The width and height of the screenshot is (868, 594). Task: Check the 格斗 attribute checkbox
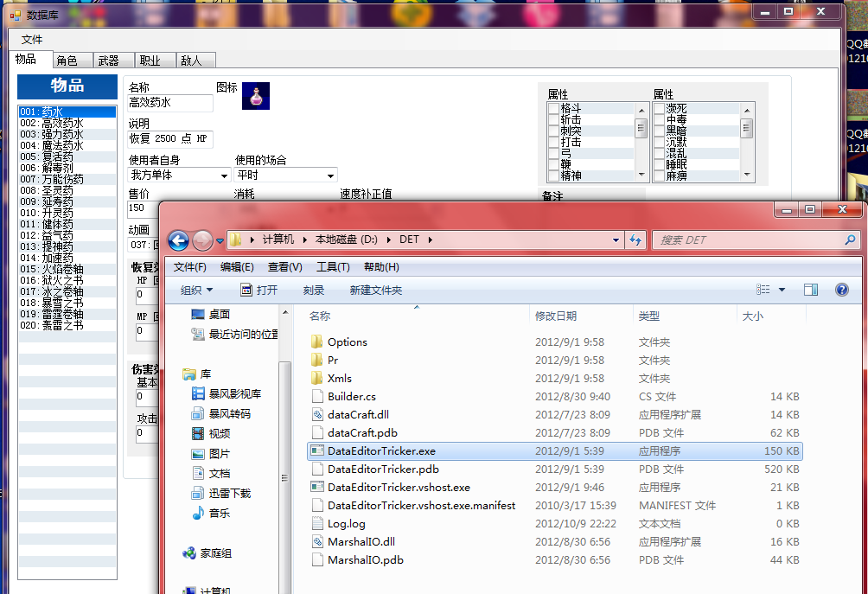[553, 108]
